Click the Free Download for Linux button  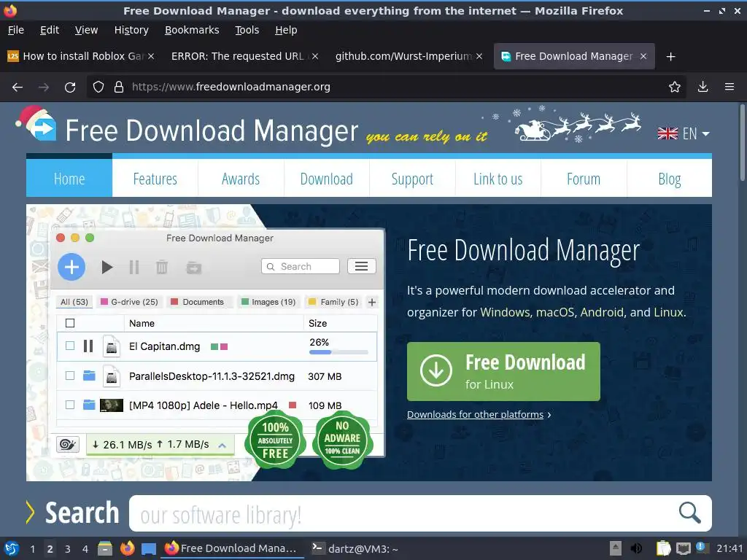(503, 371)
